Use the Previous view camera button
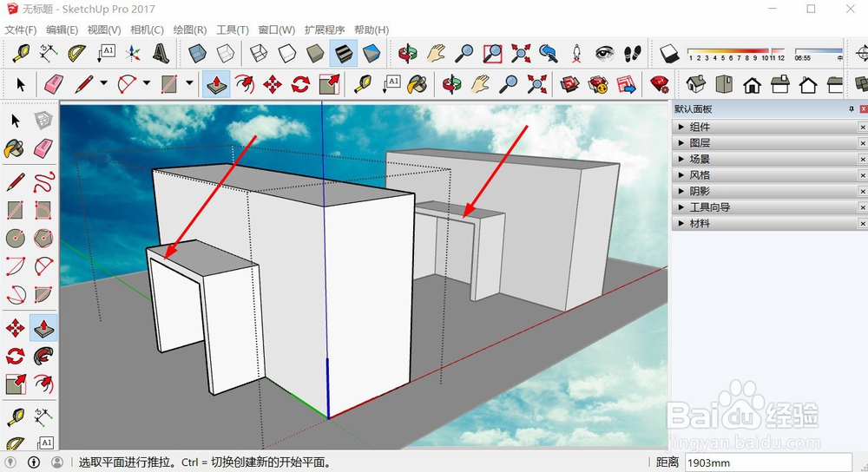 pyautogui.click(x=548, y=53)
